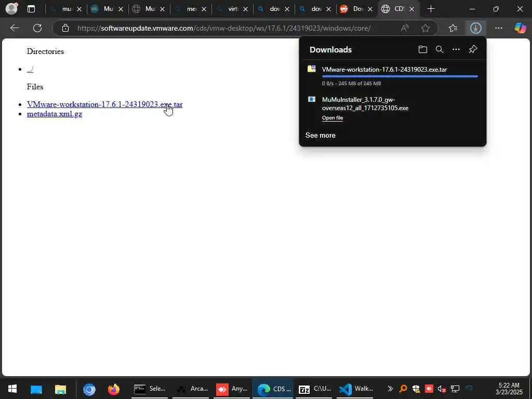Image resolution: width=532 pixels, height=399 pixels.
Task: Open Edge Settings and more menu
Action: click(x=498, y=28)
